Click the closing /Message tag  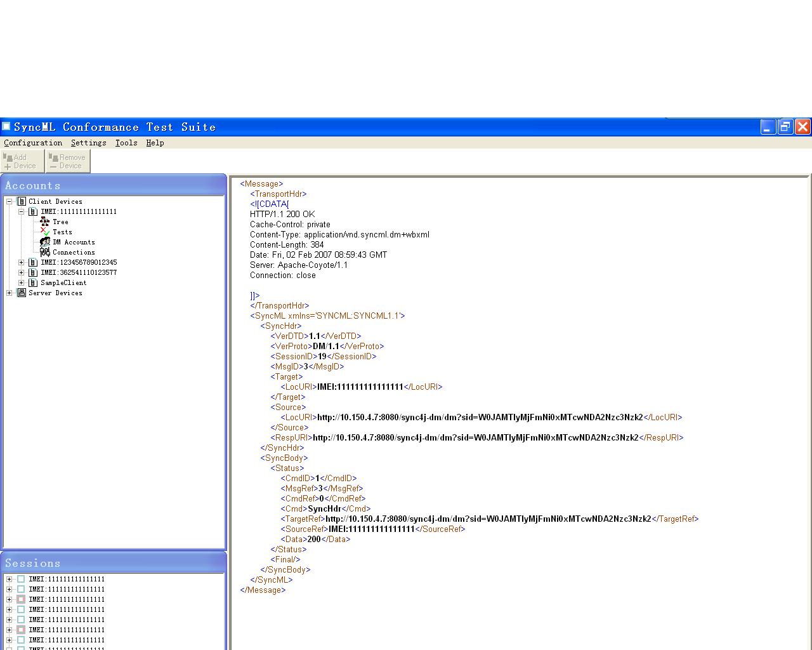(263, 590)
